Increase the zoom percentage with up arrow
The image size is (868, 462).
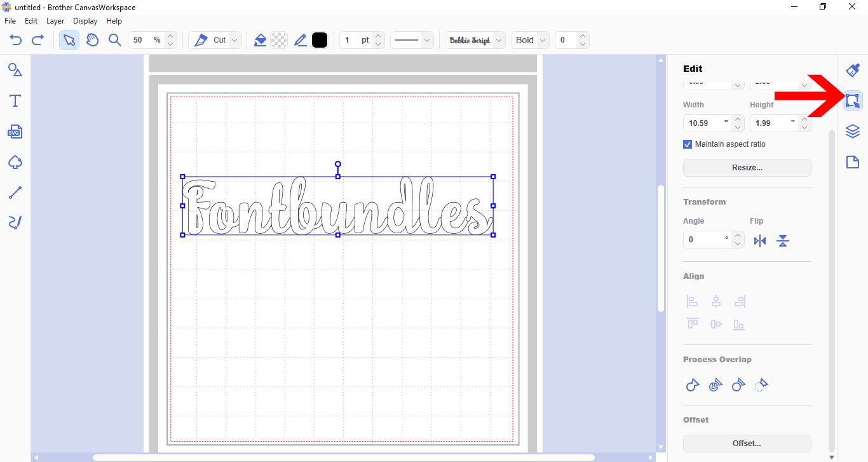point(170,36)
